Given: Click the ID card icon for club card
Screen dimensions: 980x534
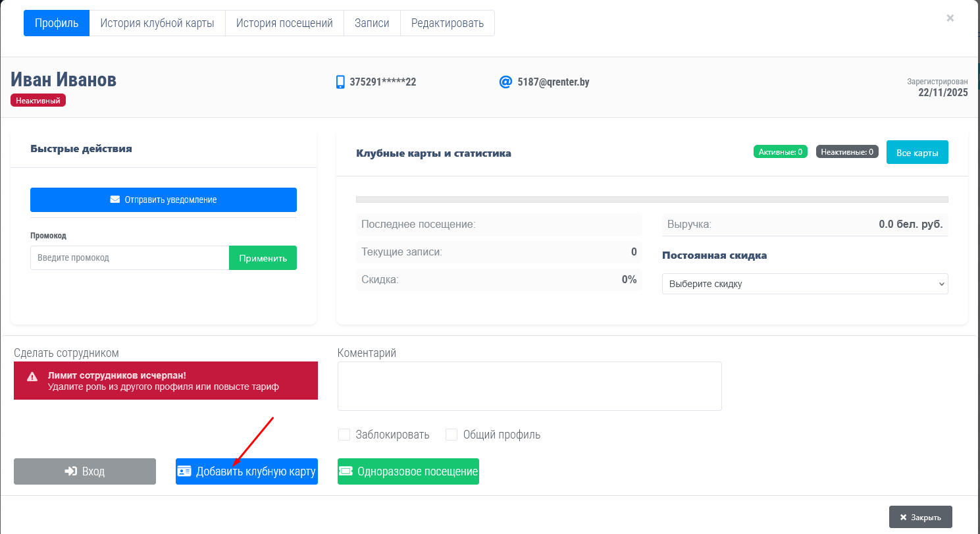Looking at the screenshot, I should [x=184, y=471].
